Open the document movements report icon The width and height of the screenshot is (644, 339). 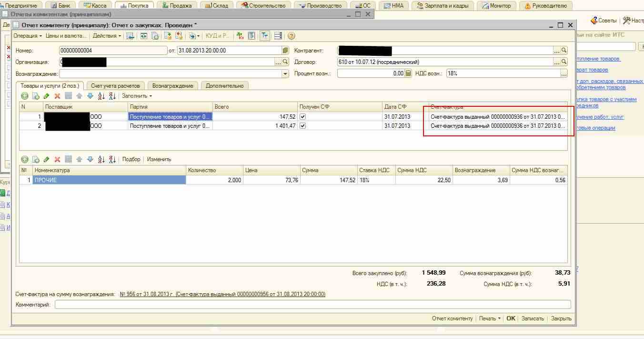point(252,36)
